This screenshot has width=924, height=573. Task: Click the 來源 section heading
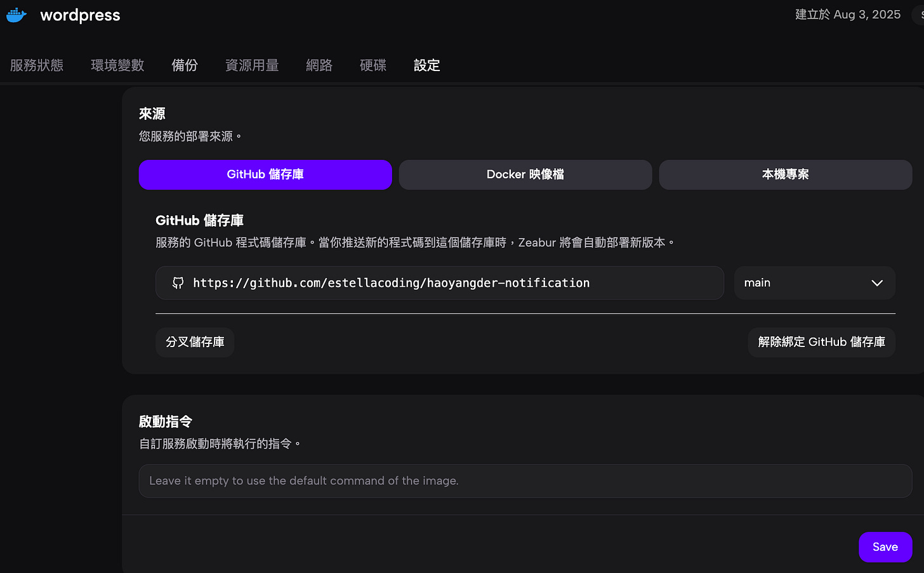152,114
